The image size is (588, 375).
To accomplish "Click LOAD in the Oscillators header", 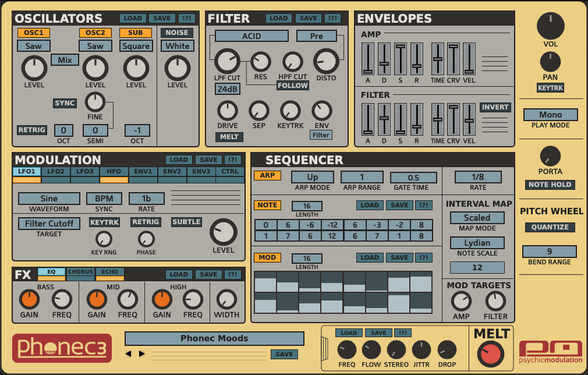I will [x=132, y=18].
